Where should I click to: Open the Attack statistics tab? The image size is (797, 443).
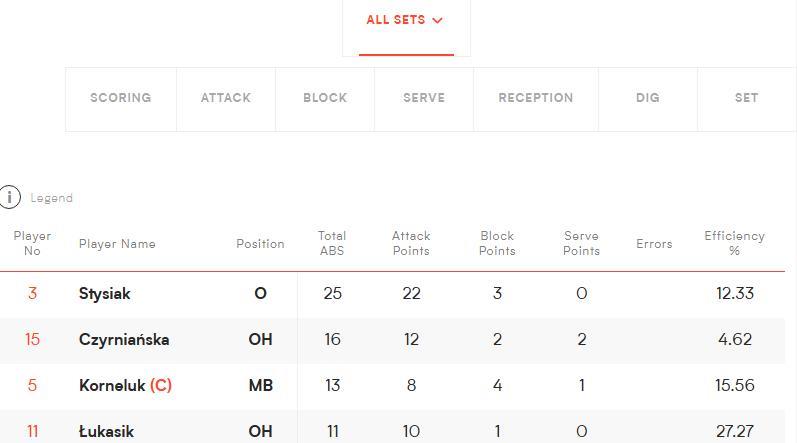(225, 98)
